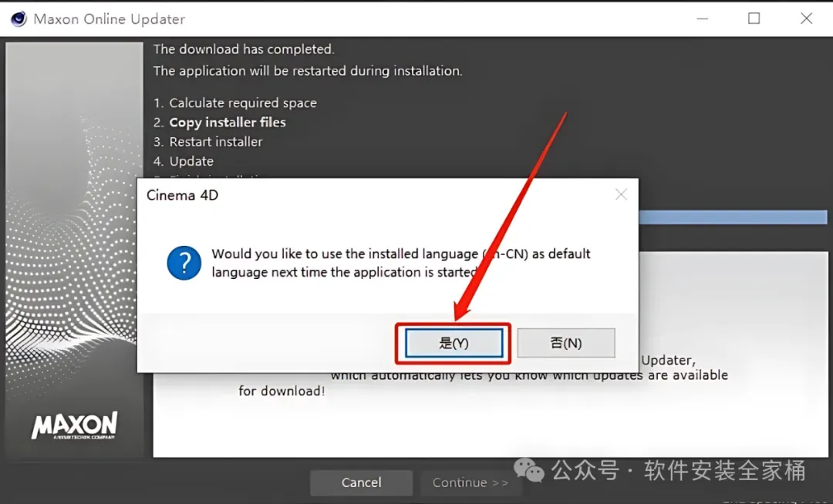Viewport: 833px width, 504px height.
Task: Click the installer progress bar
Action: pyautogui.click(x=733, y=217)
